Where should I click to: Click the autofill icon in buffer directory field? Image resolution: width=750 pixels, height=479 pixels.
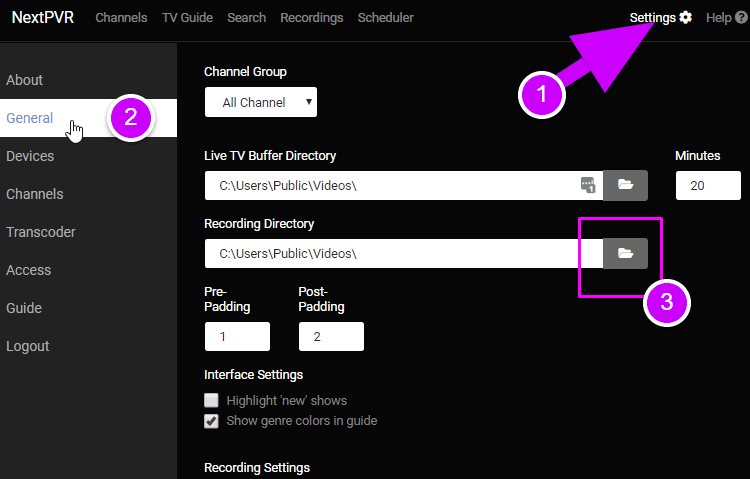coord(588,185)
